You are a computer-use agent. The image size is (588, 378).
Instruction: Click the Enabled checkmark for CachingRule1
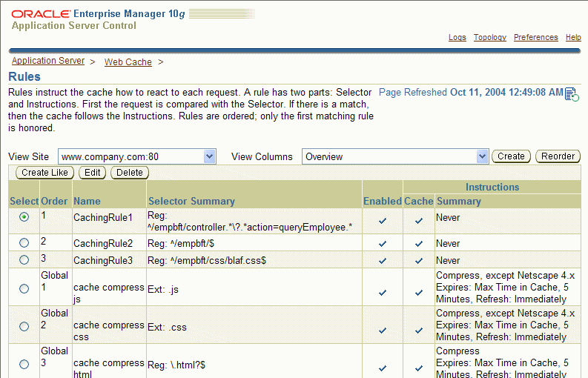[382, 221]
